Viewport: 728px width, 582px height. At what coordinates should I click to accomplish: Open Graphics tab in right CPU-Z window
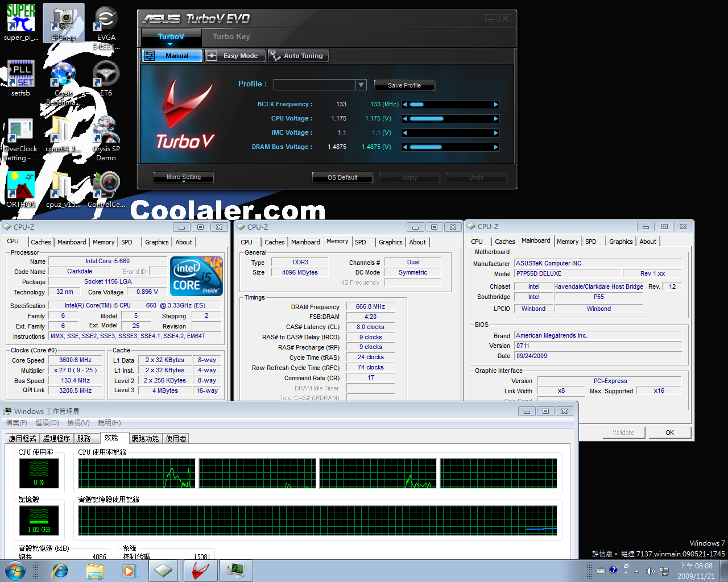coord(621,242)
